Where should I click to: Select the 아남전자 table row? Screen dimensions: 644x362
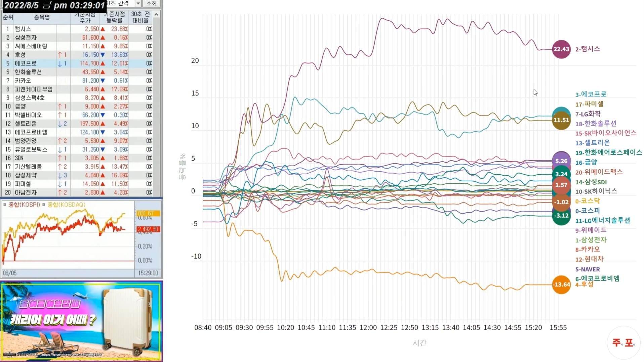coord(77,192)
